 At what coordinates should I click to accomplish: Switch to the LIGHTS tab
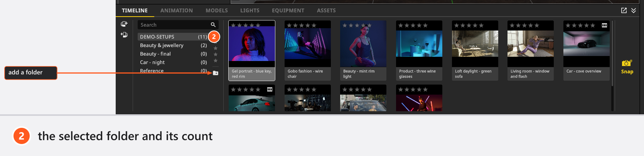(250, 10)
